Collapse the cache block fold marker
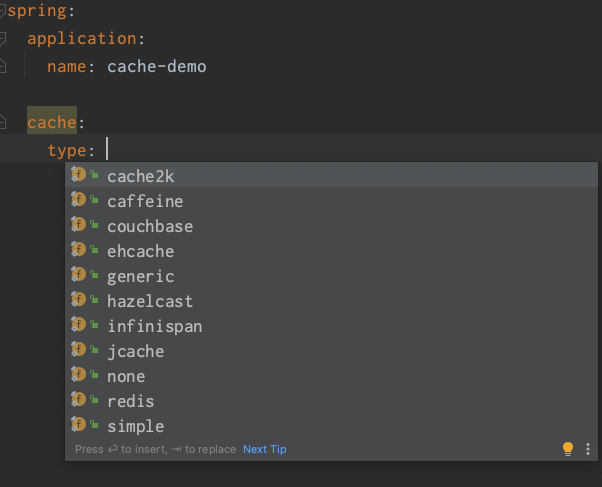The image size is (602, 487). (2, 121)
